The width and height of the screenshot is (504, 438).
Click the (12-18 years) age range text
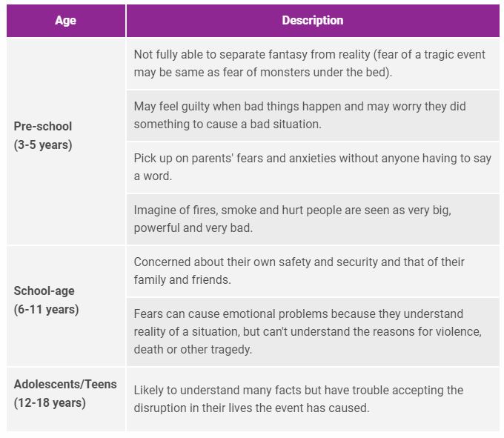point(50,403)
